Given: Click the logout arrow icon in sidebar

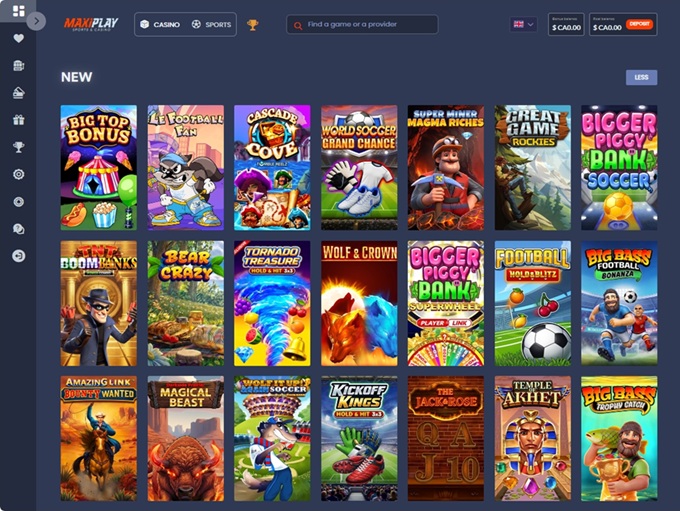Looking at the screenshot, I should (18, 256).
